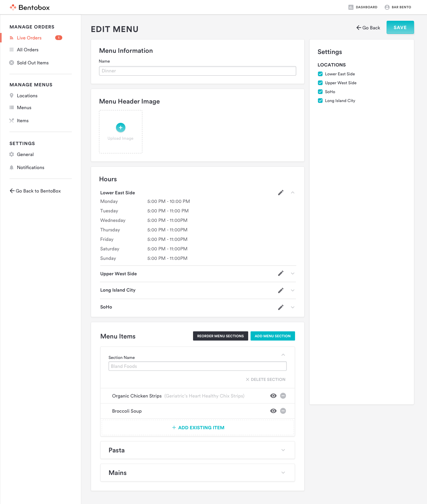
Task: Expand SoHo hours chevron
Action: pyautogui.click(x=293, y=307)
